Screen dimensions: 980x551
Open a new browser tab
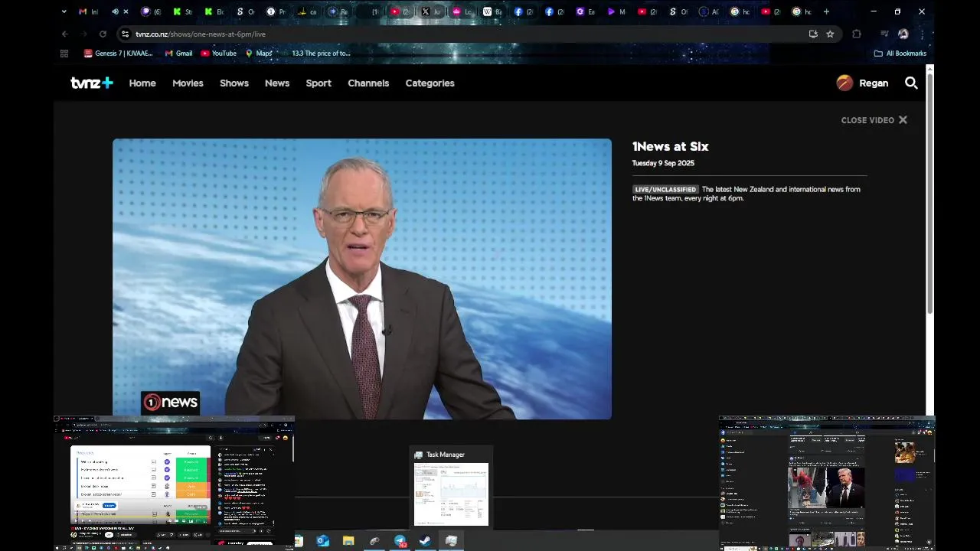pos(826,11)
